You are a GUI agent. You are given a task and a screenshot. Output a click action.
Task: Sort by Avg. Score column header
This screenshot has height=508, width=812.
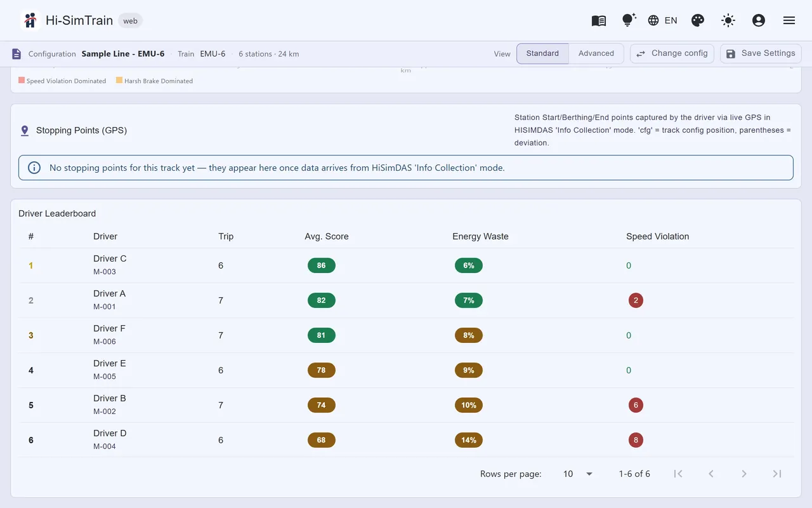(327, 236)
